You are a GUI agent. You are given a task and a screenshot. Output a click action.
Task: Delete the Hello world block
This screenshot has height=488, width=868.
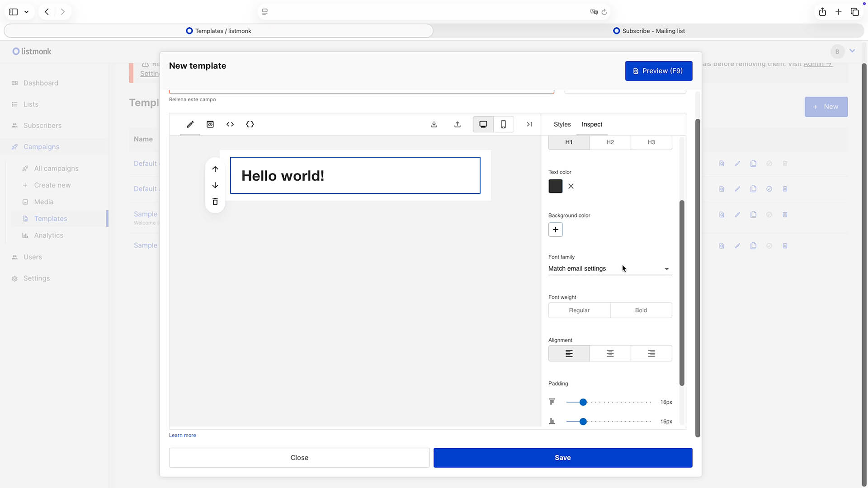point(215,202)
